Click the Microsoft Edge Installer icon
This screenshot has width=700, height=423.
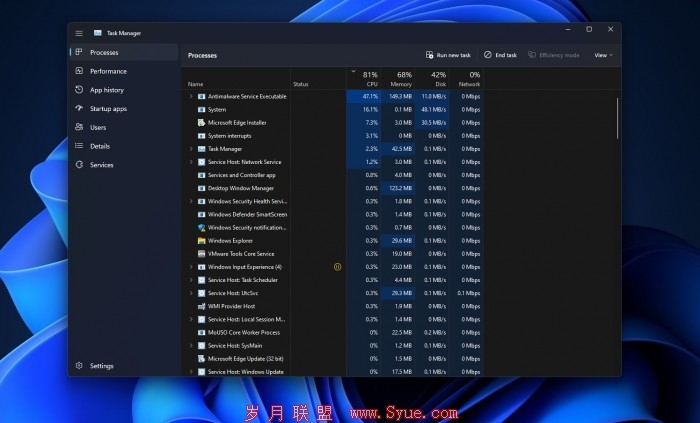[201, 122]
